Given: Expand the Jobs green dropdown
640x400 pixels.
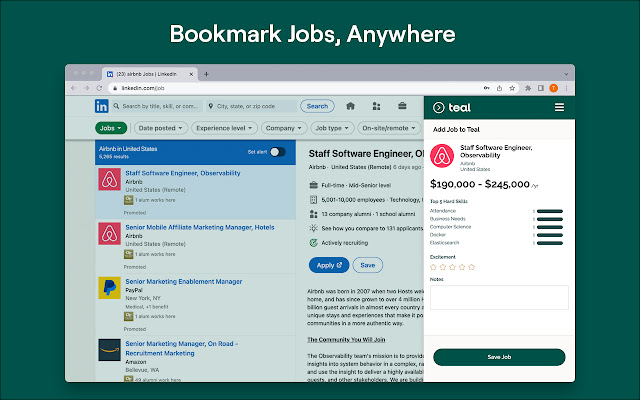Looking at the screenshot, I should point(111,128).
